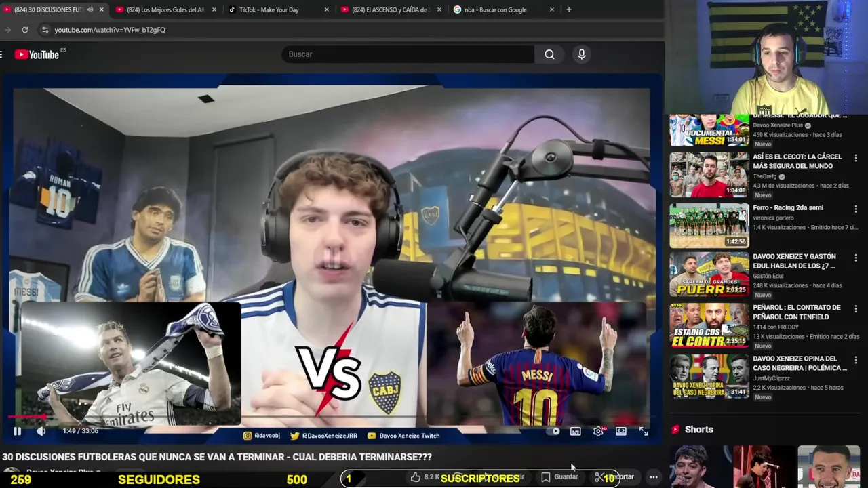
Task: Exit fullscreen with the arrows icon
Action: click(644, 431)
